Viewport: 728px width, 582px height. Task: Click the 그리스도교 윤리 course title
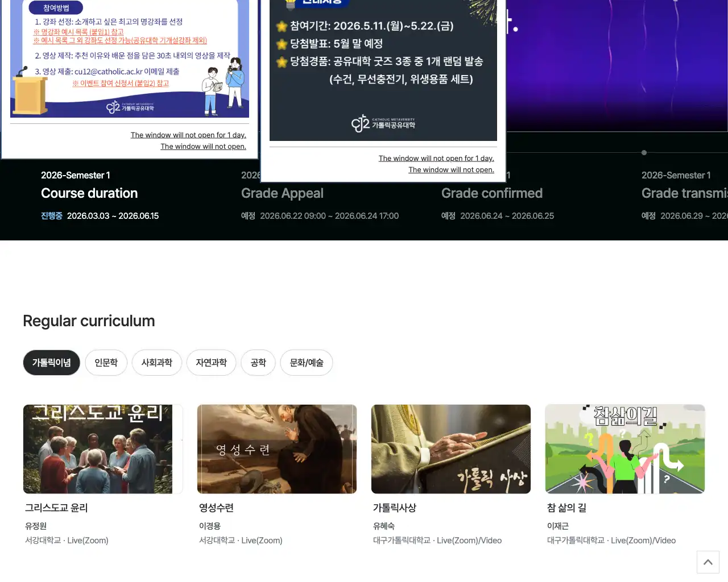click(x=56, y=508)
